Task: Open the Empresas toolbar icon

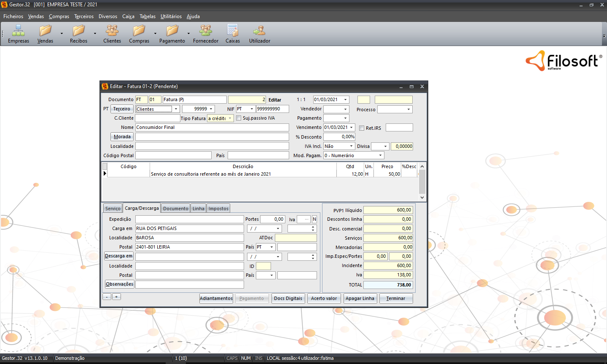Action: tap(19, 31)
